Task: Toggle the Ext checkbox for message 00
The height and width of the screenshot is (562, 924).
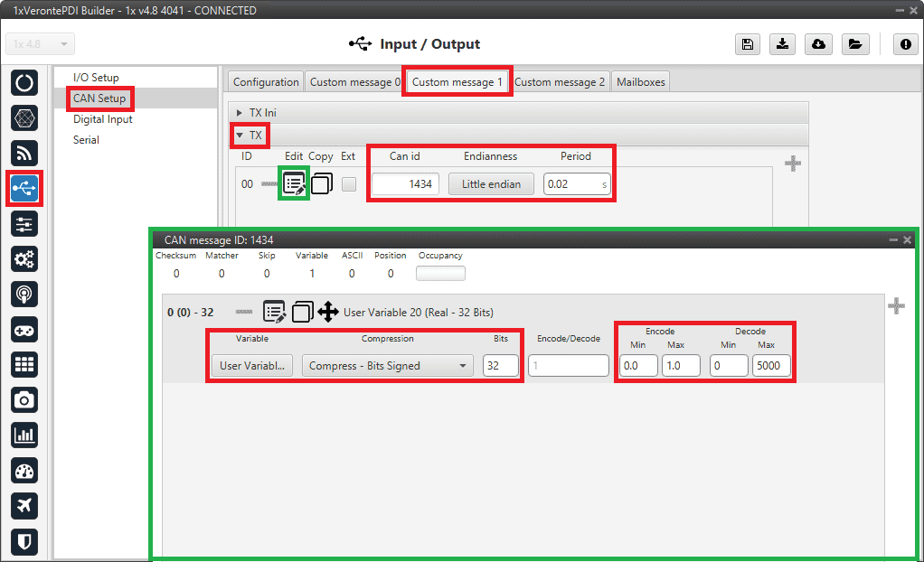Action: [x=348, y=184]
